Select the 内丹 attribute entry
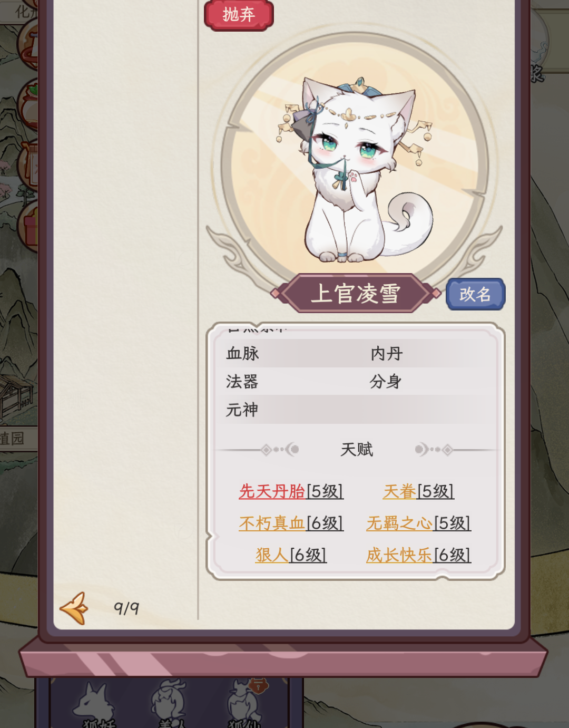The width and height of the screenshot is (569, 728). [387, 353]
